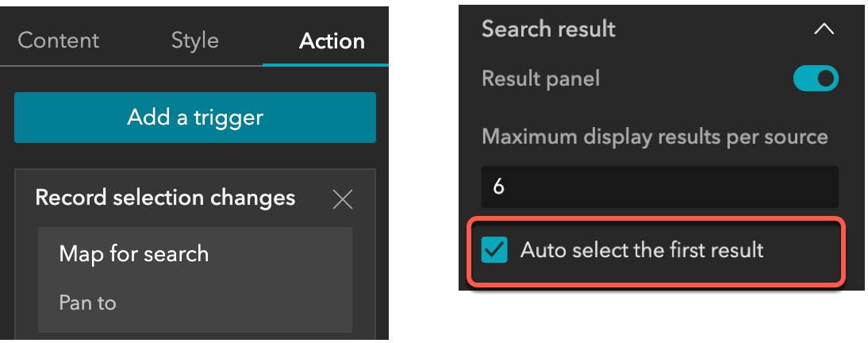Collapse the Search result section

(x=824, y=29)
